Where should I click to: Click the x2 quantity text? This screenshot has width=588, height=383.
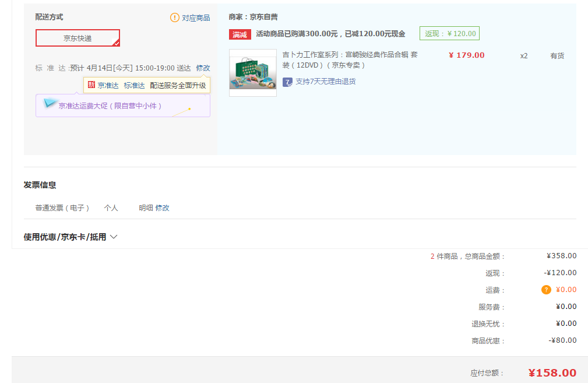(x=524, y=56)
